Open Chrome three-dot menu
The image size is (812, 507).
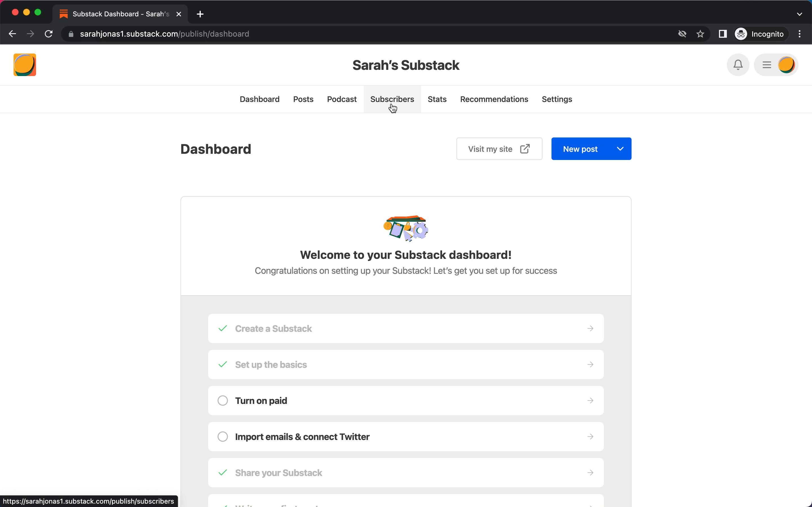(x=800, y=34)
